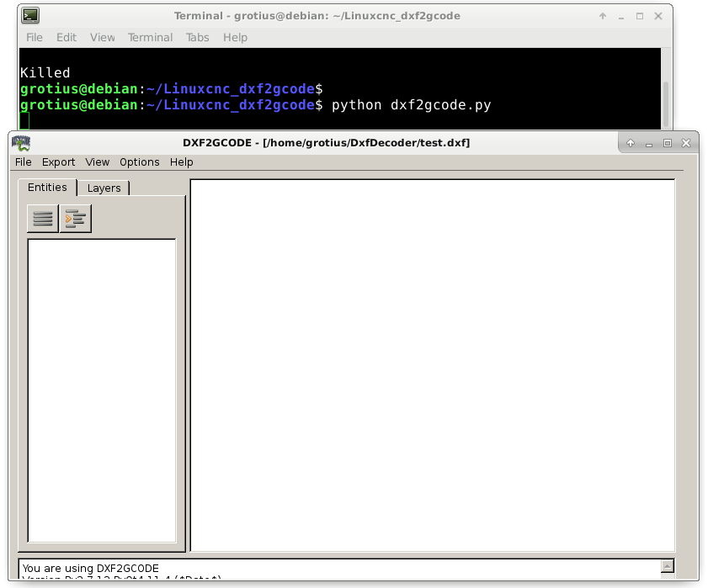The height and width of the screenshot is (588, 708).
Task: Click the collapse all entities icon
Action: (x=43, y=219)
